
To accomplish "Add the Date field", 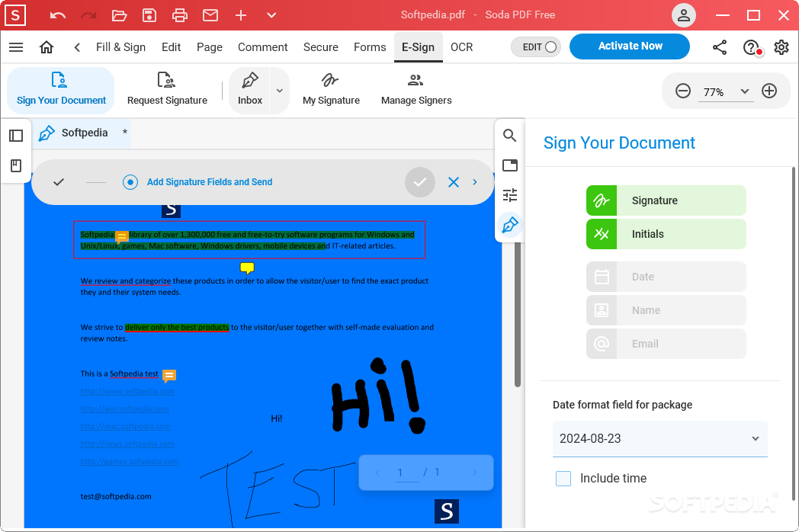I will coord(666,277).
